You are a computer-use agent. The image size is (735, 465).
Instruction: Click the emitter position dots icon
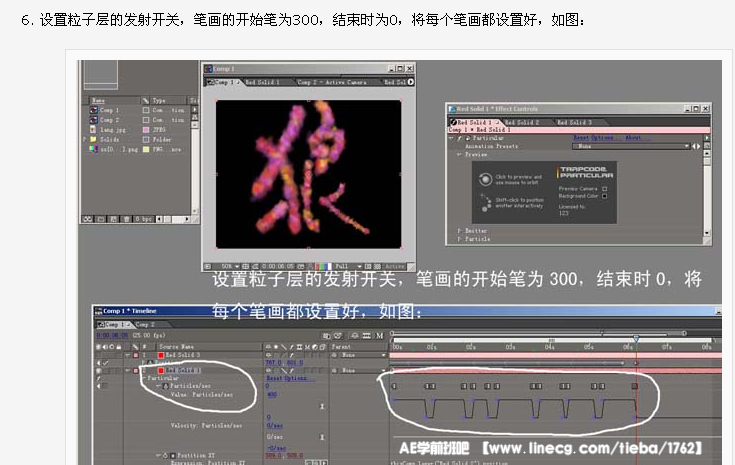(485, 202)
